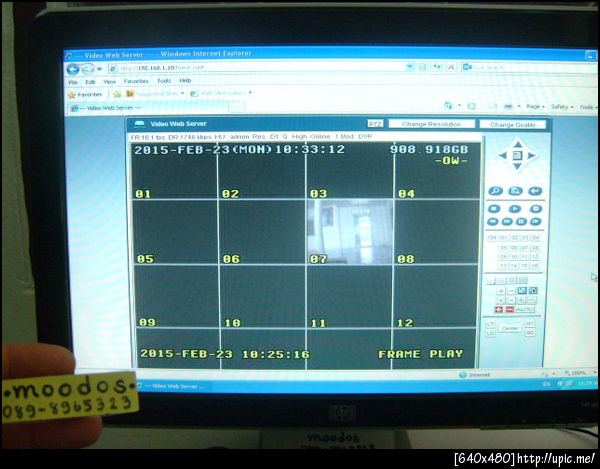The image size is (600, 469).
Task: Select channel 16 in channel grid
Action: 535,266
